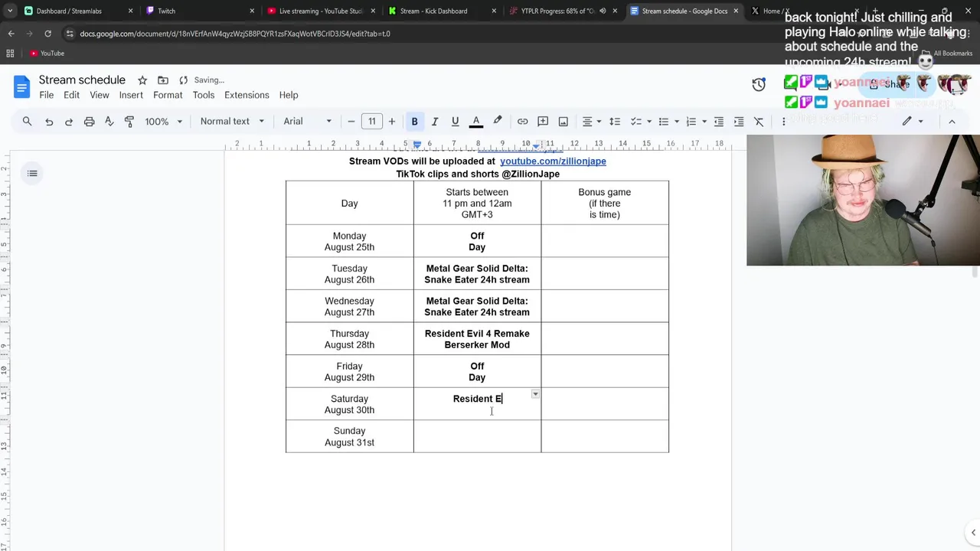Insert an image from the toolbar
980x551 pixels.
tap(563, 121)
